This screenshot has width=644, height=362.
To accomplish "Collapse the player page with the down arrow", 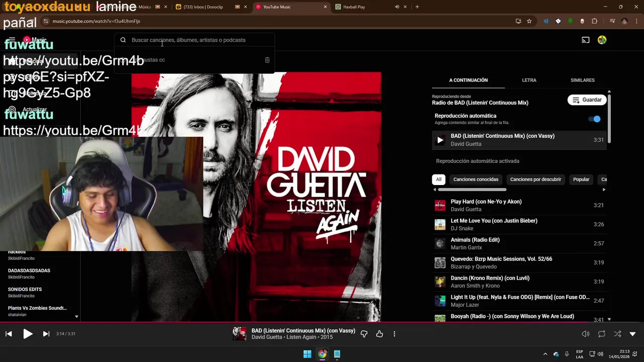I will coord(632,334).
